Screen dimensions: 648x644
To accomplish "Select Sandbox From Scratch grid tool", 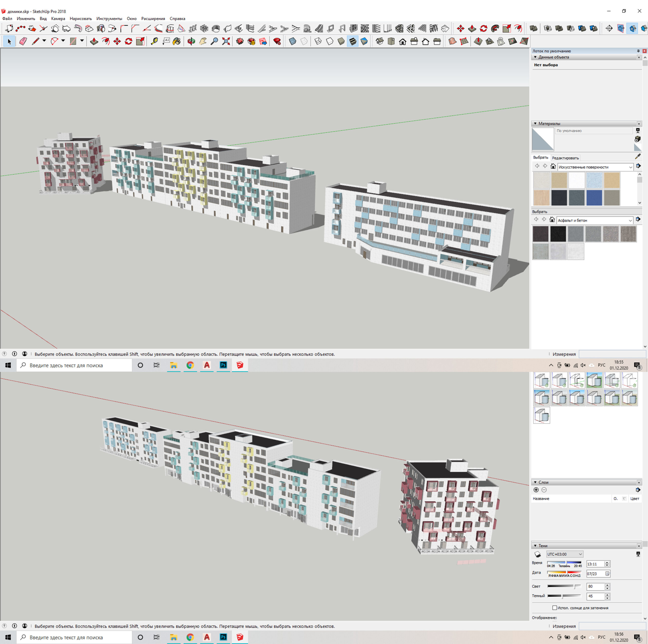I will (x=464, y=41).
